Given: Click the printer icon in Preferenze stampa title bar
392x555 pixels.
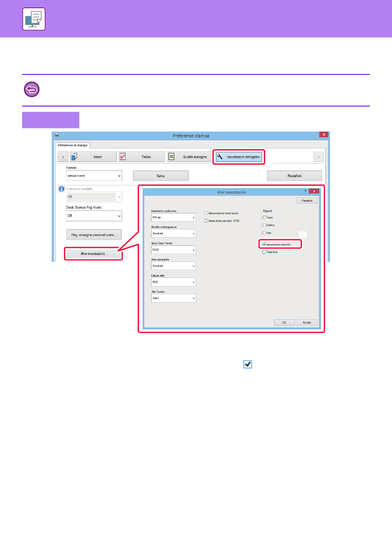Looking at the screenshot, I should (57, 135).
